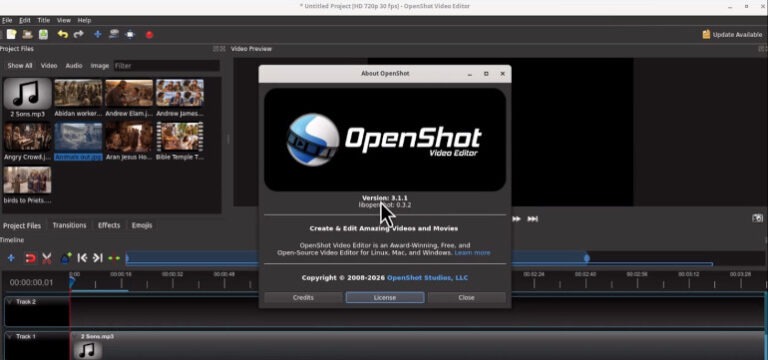Filter project files by Image
This screenshot has height=360, width=768.
click(x=99, y=66)
